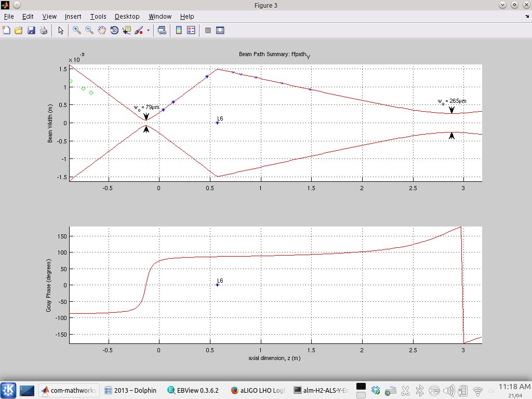Click the axial dimension, z (m) label
Screen dimensions: 532x399
pyautogui.click(x=274, y=358)
